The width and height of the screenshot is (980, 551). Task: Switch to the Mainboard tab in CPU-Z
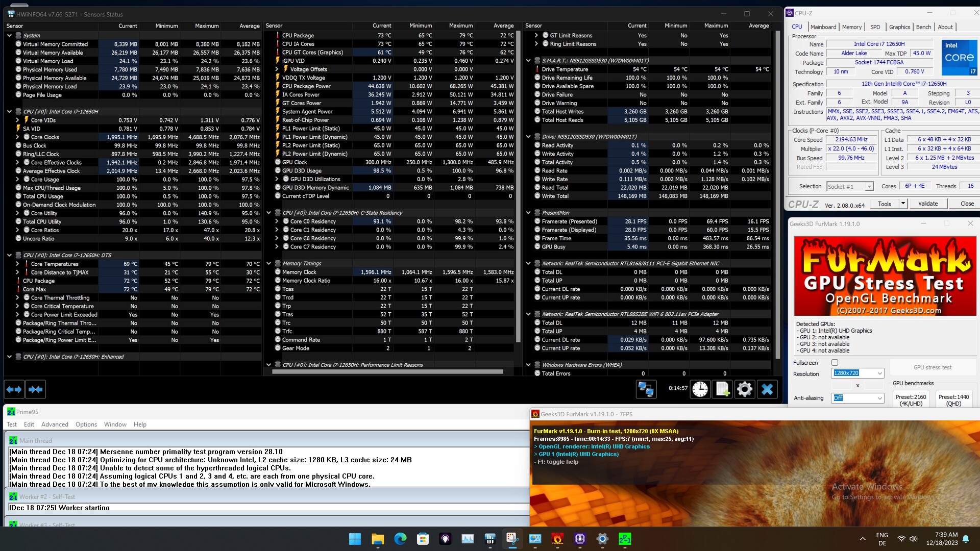[823, 27]
